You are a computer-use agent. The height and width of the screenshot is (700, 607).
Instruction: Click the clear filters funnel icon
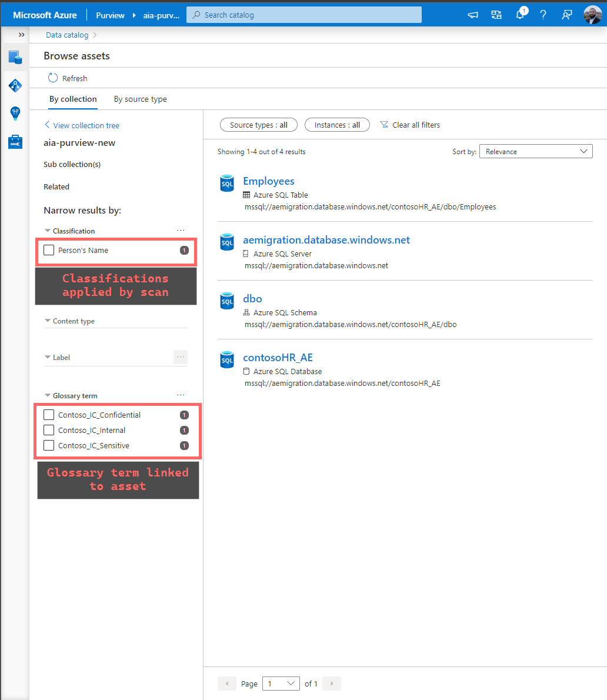click(384, 125)
